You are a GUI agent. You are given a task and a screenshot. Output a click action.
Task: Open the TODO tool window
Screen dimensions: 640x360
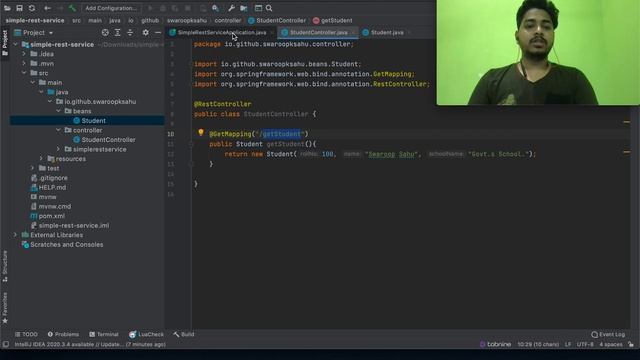tap(26, 334)
